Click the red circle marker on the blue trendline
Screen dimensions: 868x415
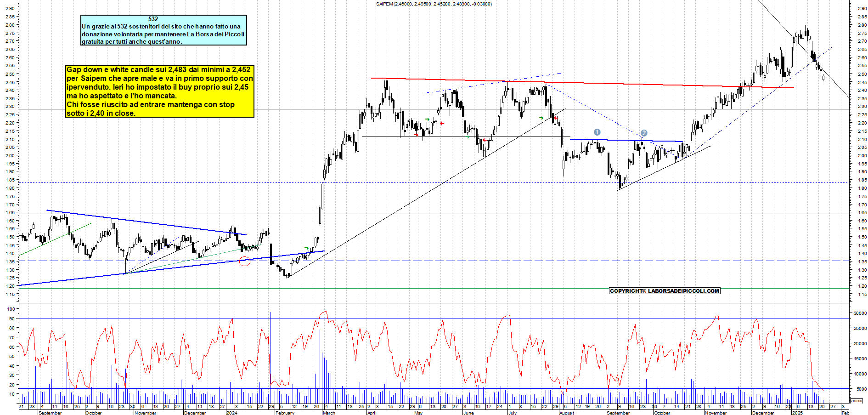pyautogui.click(x=245, y=262)
